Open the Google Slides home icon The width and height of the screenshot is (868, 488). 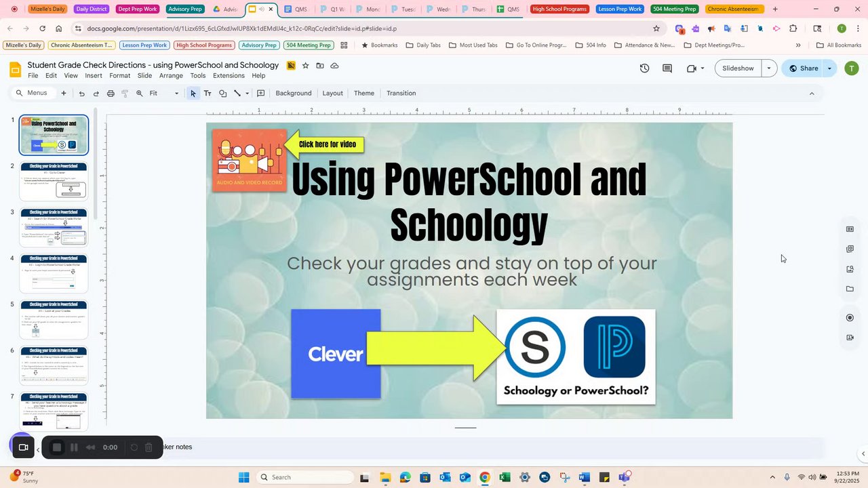(15, 70)
